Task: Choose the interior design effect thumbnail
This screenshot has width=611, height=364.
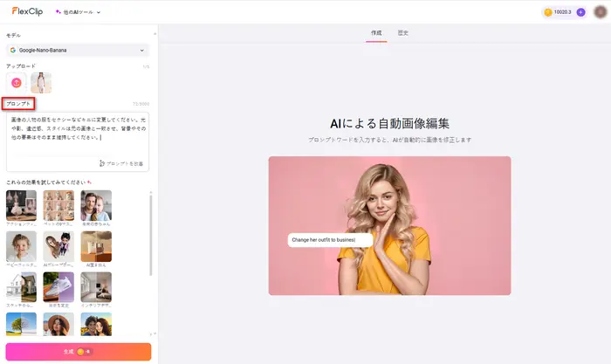Action: 96,287
